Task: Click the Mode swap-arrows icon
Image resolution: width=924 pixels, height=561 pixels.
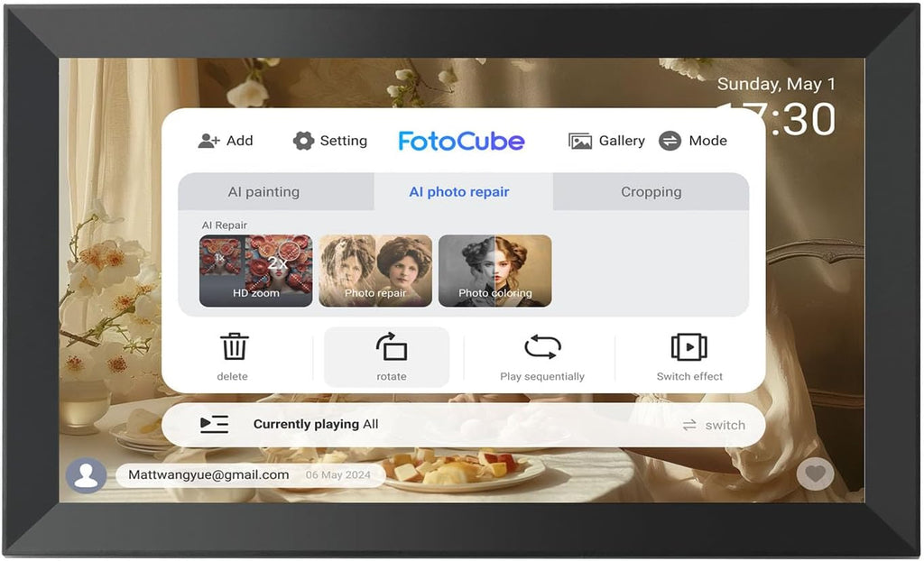Action: [670, 141]
